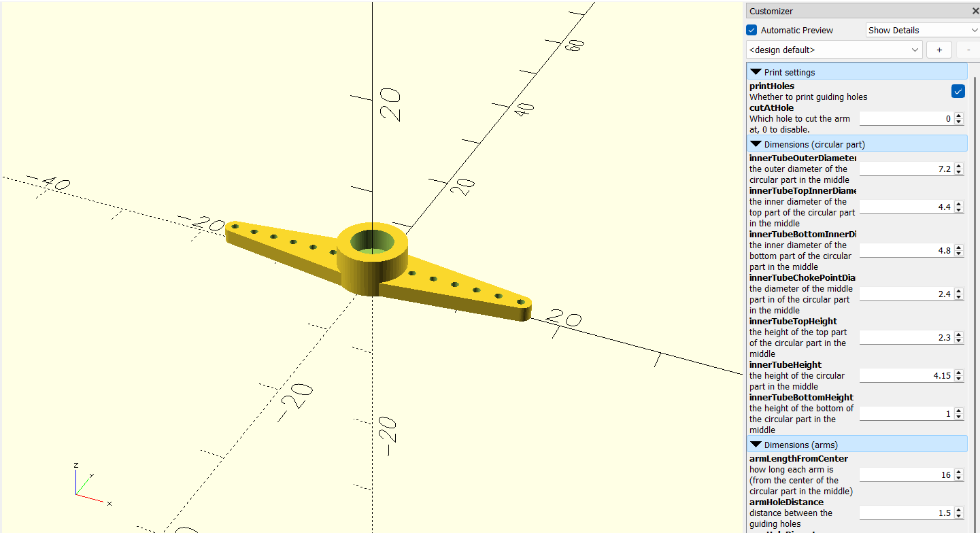Click the cutAtHole spinner arrows
Screen dimensions: 980x533
(x=959, y=118)
